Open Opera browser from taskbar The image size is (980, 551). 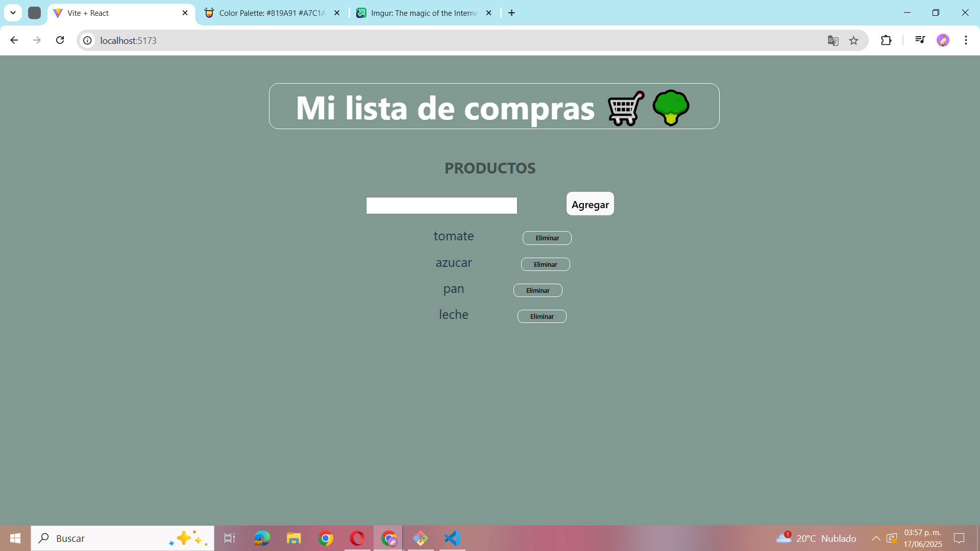coord(357,538)
